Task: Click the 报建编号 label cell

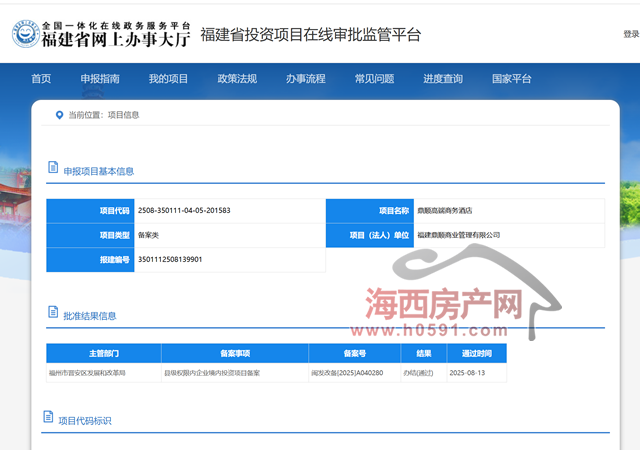Action: 90,260
